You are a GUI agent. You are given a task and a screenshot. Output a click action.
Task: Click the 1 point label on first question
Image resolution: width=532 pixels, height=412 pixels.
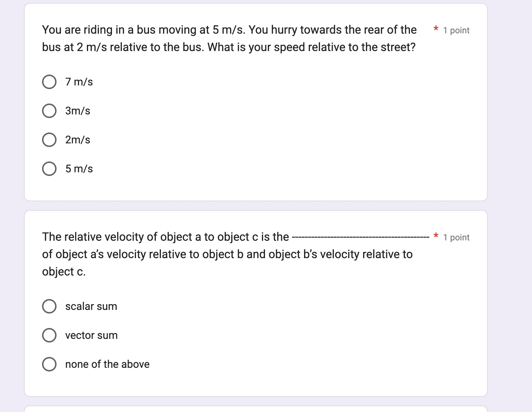(456, 30)
